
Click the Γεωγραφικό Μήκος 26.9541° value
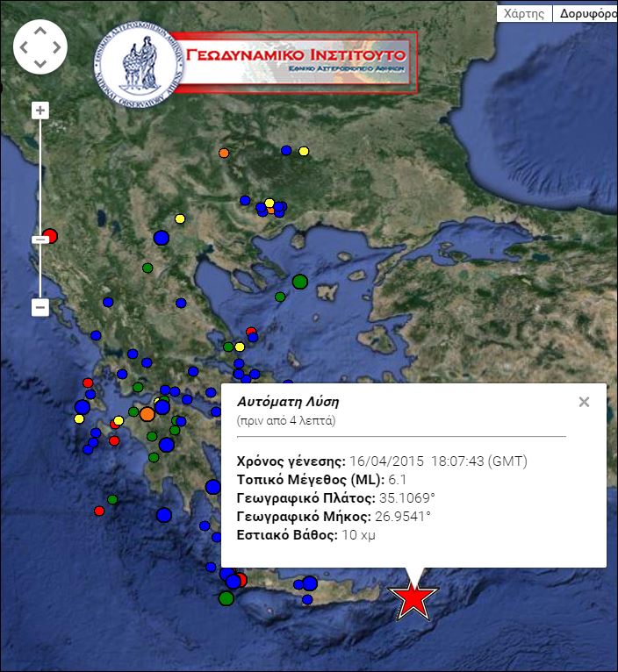click(403, 517)
